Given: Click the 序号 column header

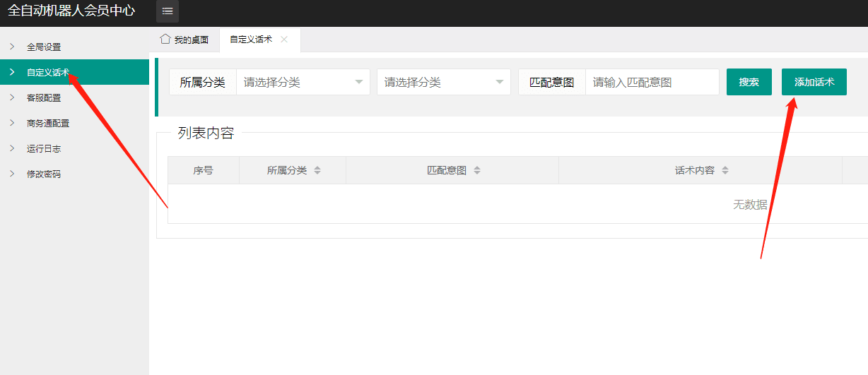Looking at the screenshot, I should point(203,170).
